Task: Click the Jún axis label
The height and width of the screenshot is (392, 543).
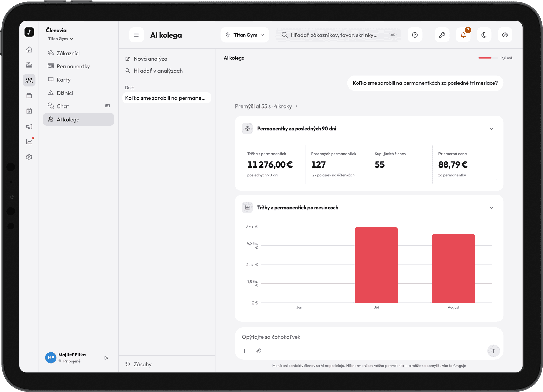Action: point(299,307)
